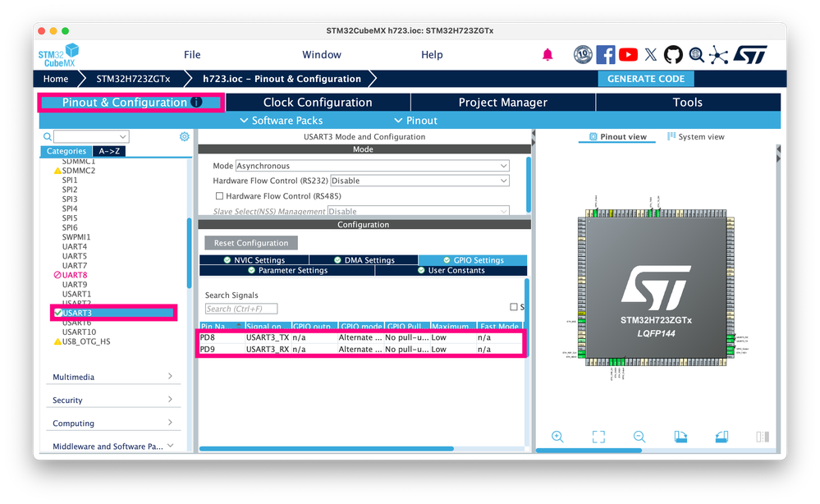Click the UART8 disabled conflict icon
This screenshot has width=820, height=504.
pos(57,275)
